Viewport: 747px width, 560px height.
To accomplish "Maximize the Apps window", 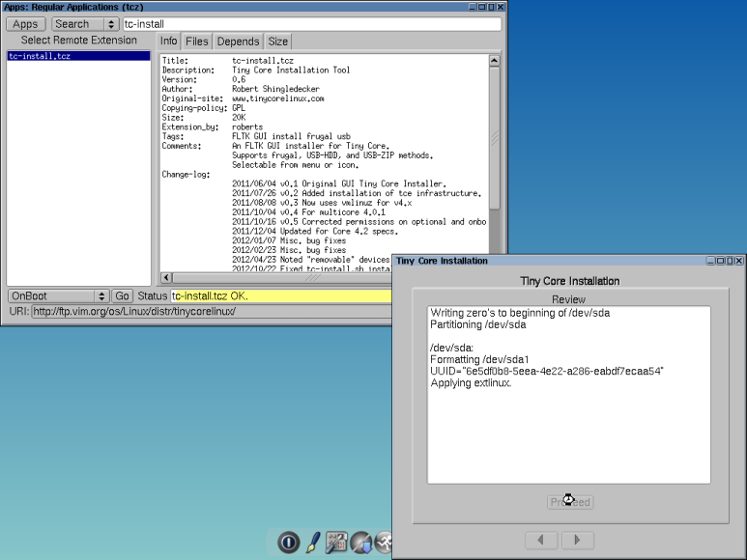I will (x=491, y=7).
